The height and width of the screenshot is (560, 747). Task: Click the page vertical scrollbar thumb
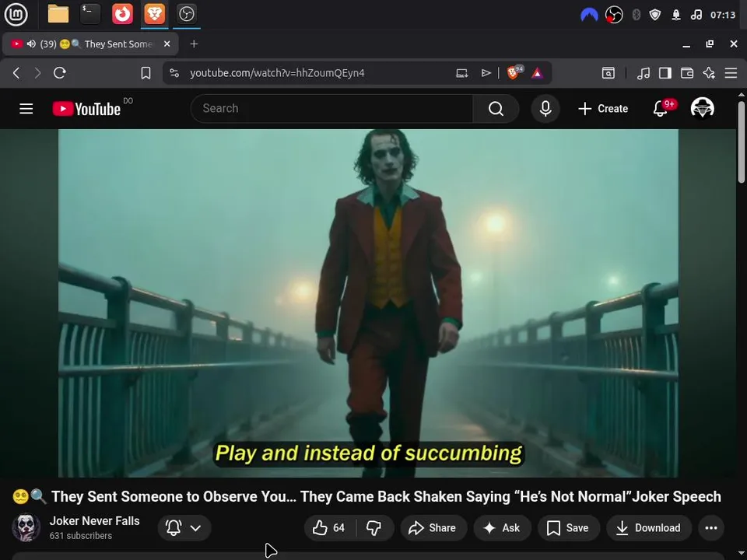point(742,142)
